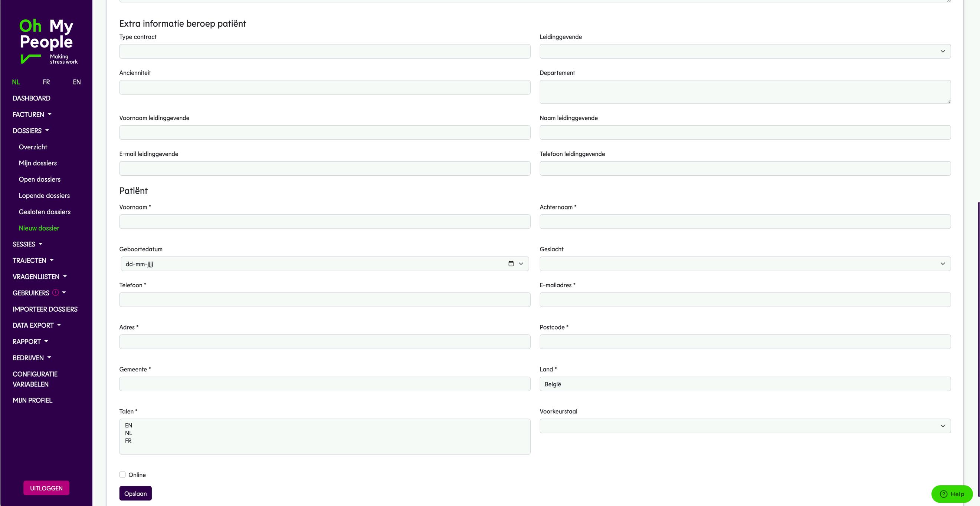Screen dimensions: 980x506
Task: Select FR in the Talen list
Action: pos(128,441)
